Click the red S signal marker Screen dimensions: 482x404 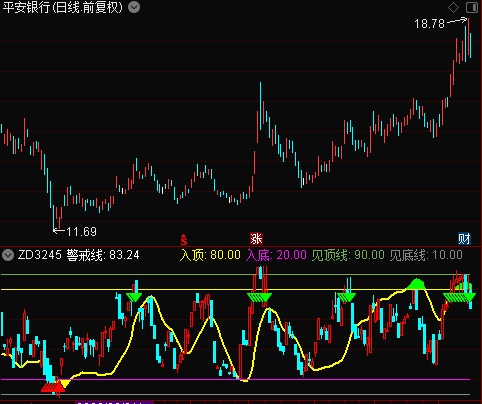(184, 239)
